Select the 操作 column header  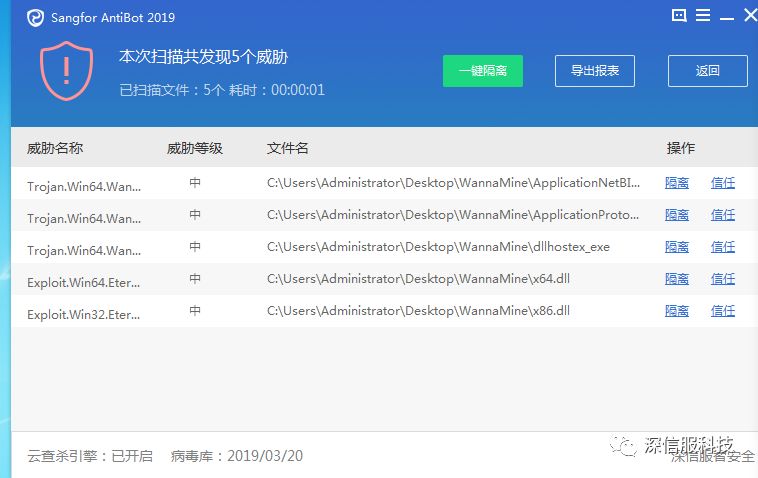pyautogui.click(x=680, y=148)
